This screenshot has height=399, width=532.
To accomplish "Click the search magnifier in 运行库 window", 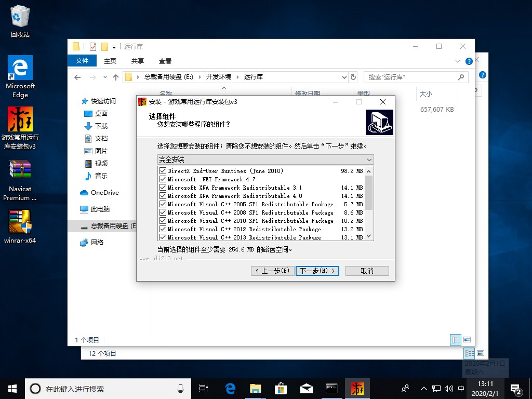I will 461,77.
